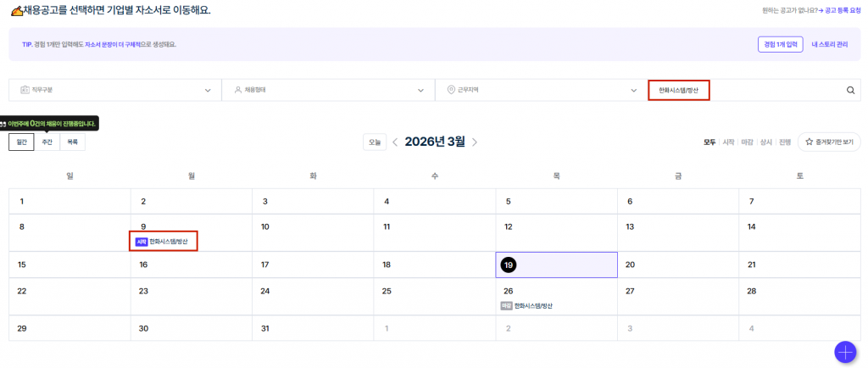This screenshot has height=368, width=868.
Task: Filter postings by 상시
Action: (766, 142)
